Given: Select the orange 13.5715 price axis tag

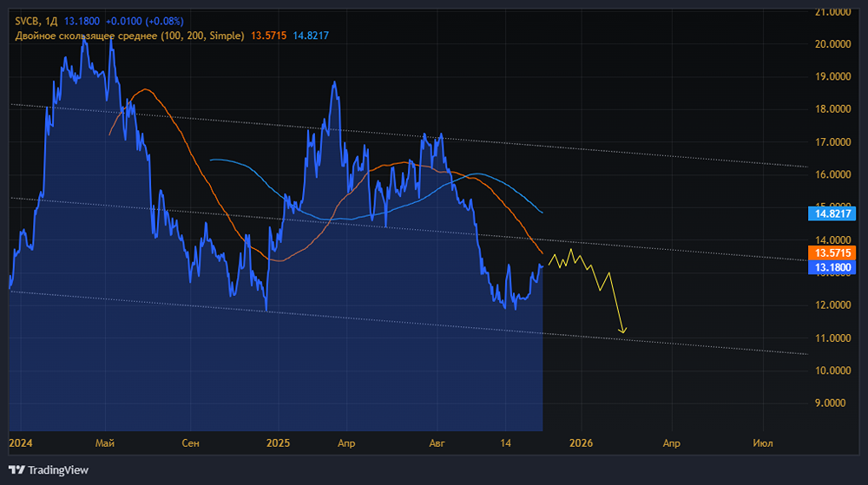Looking at the screenshot, I should [832, 252].
